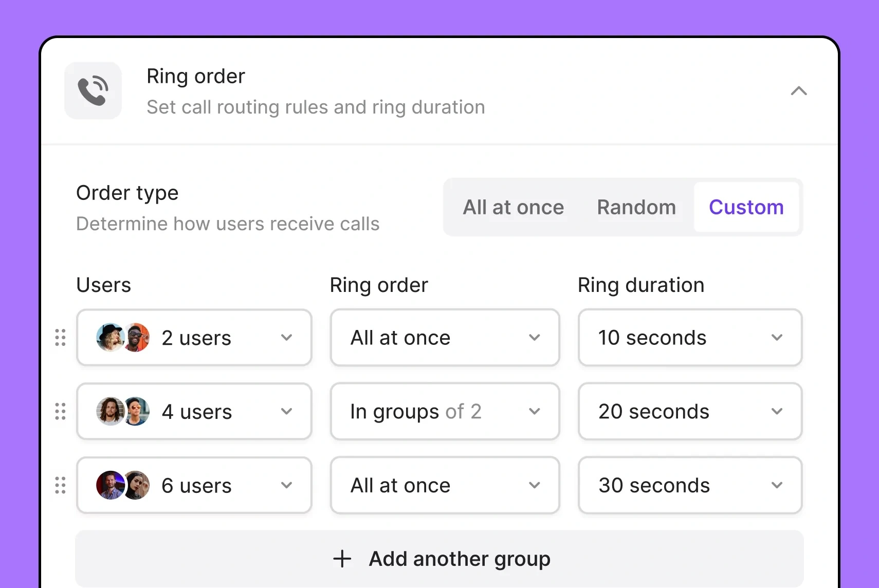Open ring order dropdown for 6 users row

[445, 485]
